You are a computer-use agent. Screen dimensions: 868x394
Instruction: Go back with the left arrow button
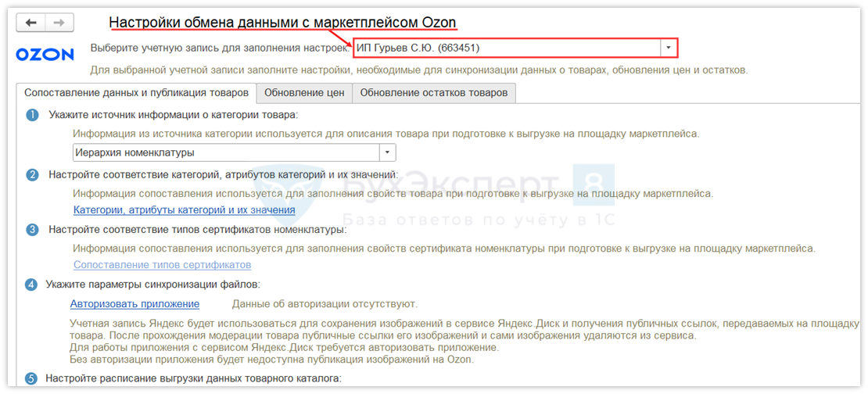[31, 22]
